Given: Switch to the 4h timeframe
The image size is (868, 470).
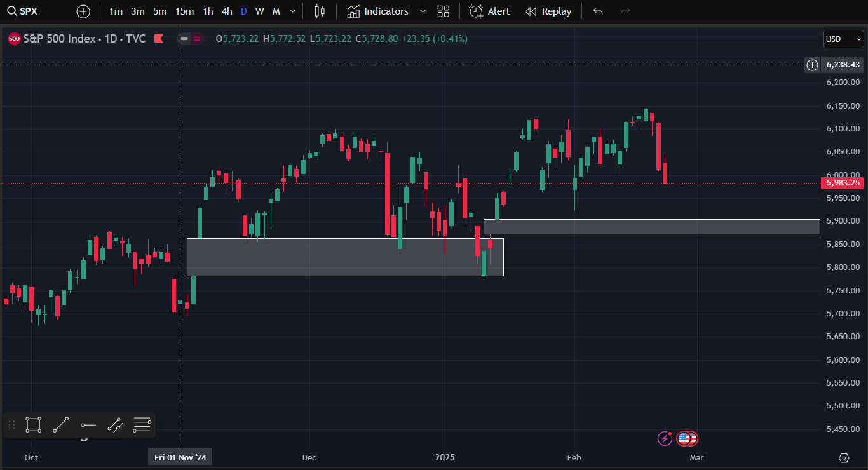Looking at the screenshot, I should point(227,11).
